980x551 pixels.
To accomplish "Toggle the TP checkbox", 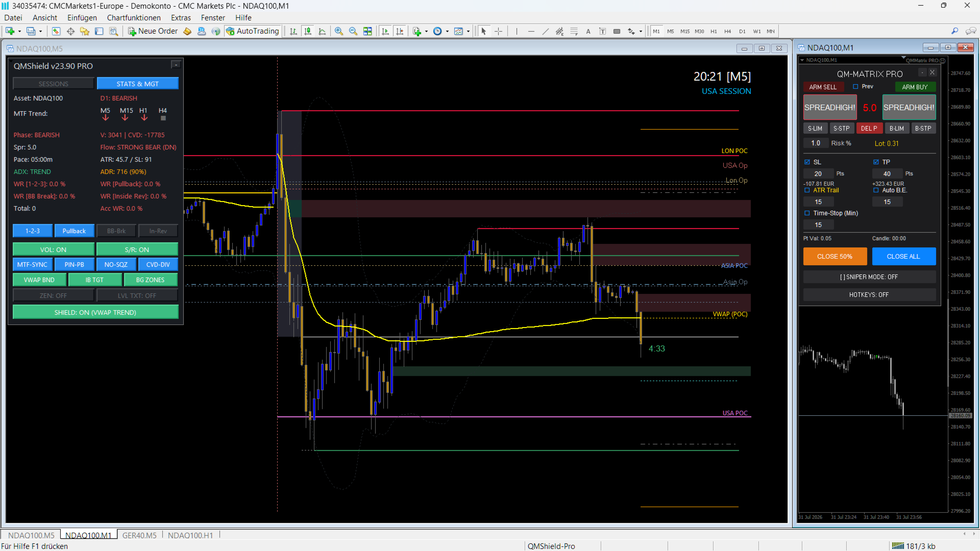I will pyautogui.click(x=876, y=162).
